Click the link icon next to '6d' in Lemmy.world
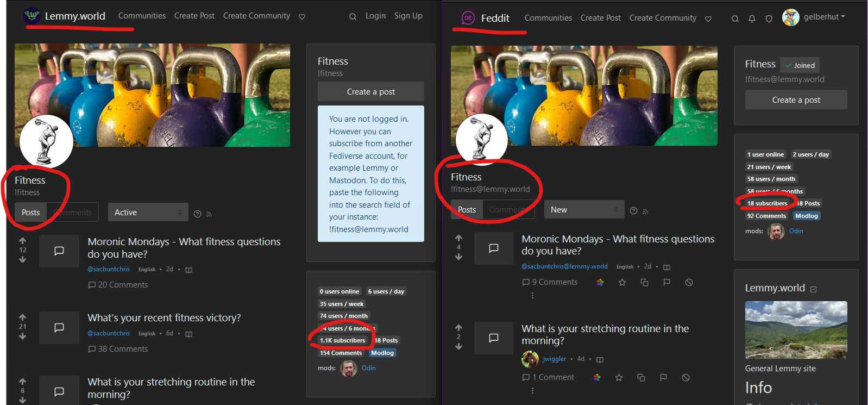This screenshot has height=405, width=868. point(188,334)
